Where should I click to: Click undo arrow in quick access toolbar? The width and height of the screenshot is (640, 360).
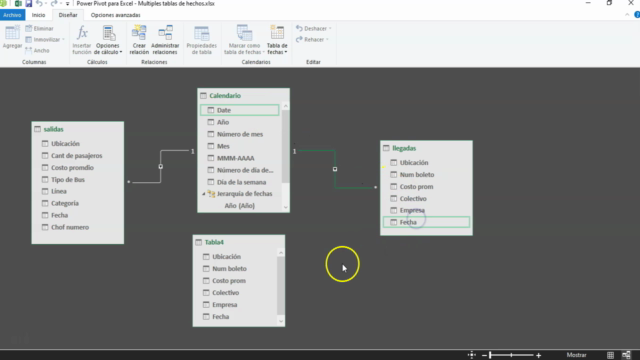(x=39, y=4)
